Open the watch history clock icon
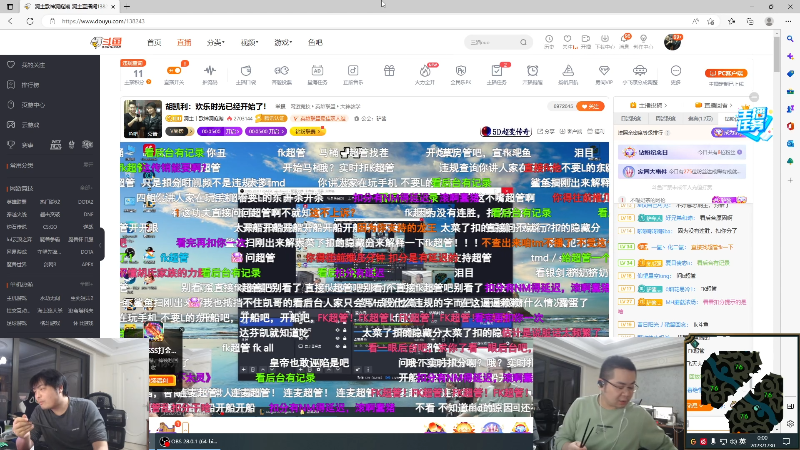Screen dimensions: 800x450 click(x=549, y=39)
